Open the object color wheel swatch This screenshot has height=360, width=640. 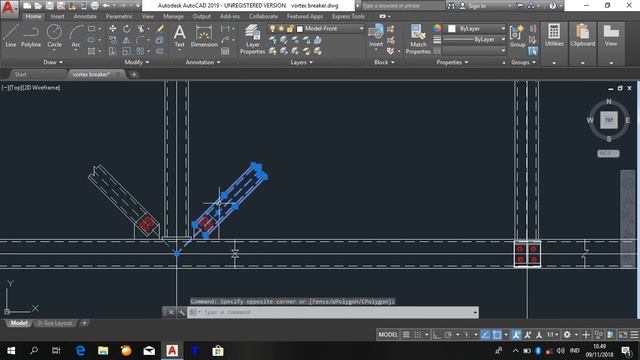[437, 29]
